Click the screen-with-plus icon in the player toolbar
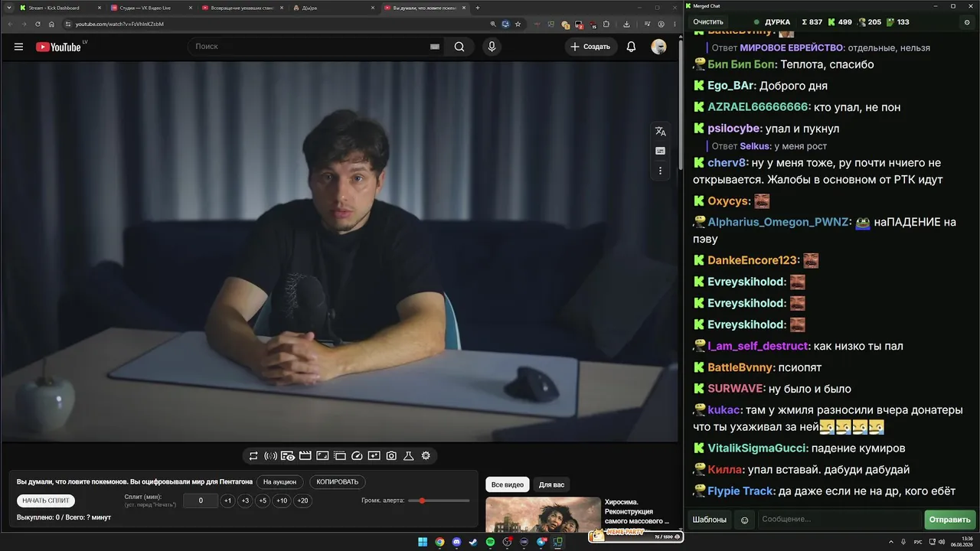Screen dimensions: 980x551 374,455
